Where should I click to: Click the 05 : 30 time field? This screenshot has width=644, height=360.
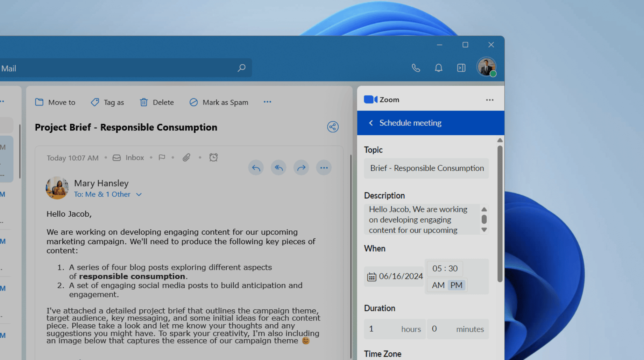445,268
